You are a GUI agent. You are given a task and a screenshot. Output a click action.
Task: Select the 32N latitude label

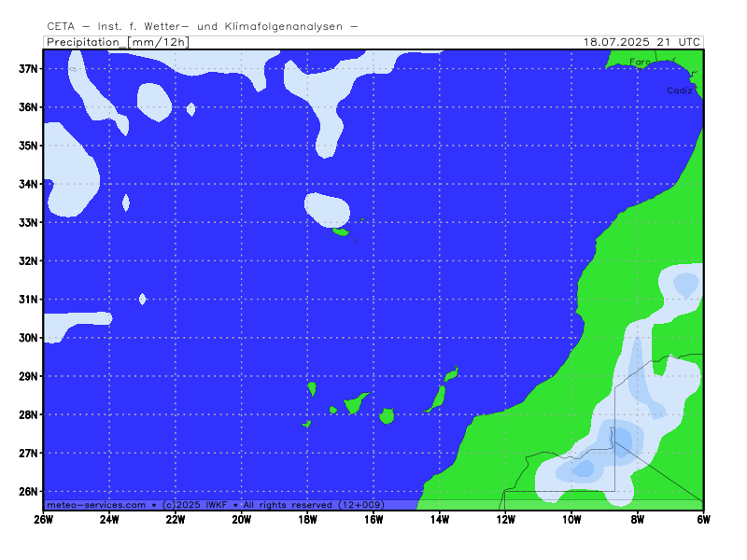coord(28,261)
